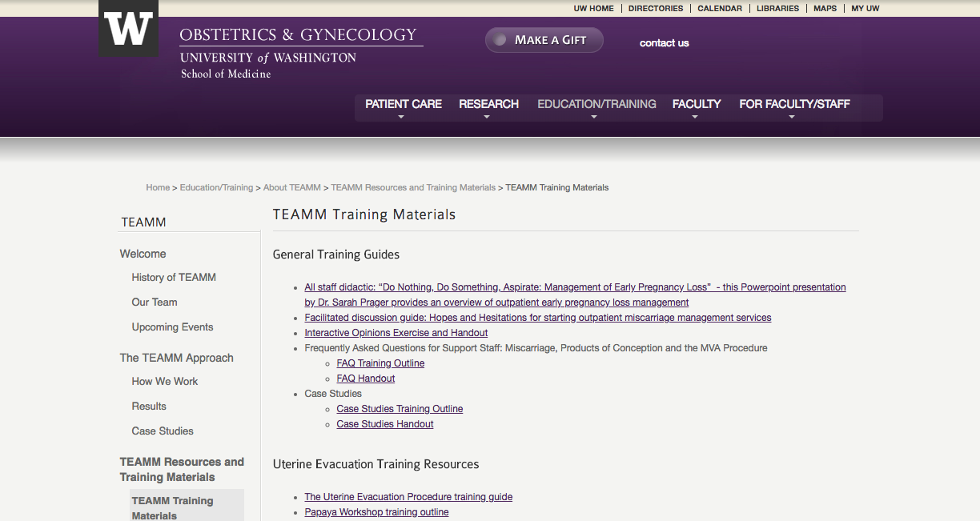Viewport: 980px width, 521px height.
Task: Open the Welcome sidebar item
Action: (x=143, y=254)
